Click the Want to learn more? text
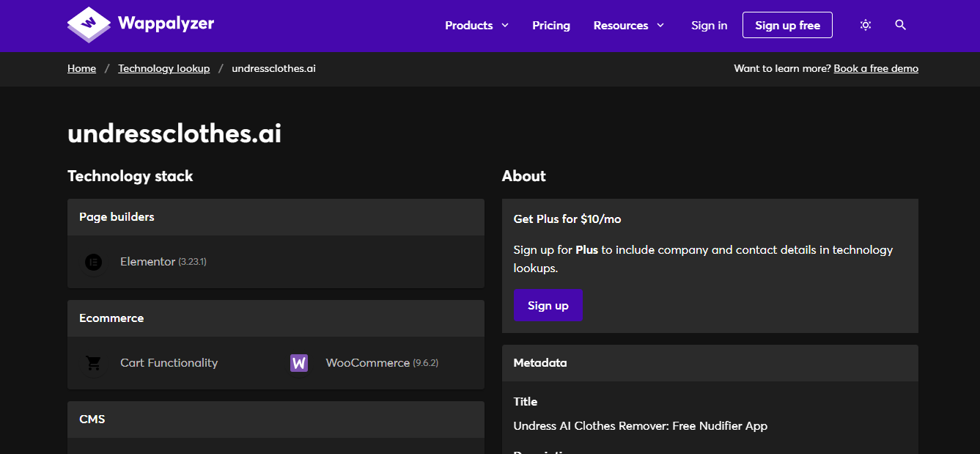This screenshot has height=454, width=980. (x=782, y=68)
